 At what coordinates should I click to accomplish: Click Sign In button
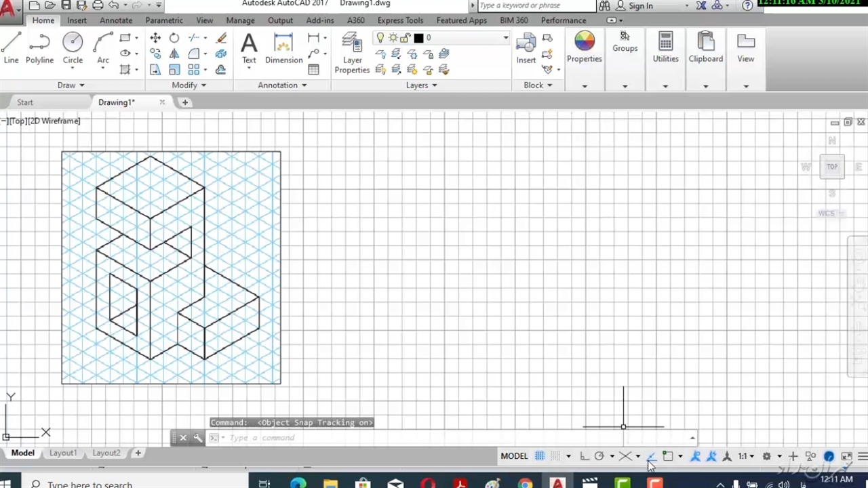[x=640, y=6]
